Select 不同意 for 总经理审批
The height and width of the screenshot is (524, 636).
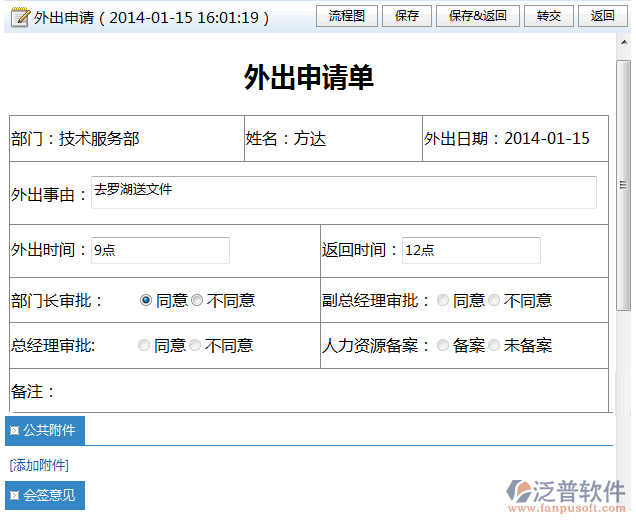tap(195, 345)
